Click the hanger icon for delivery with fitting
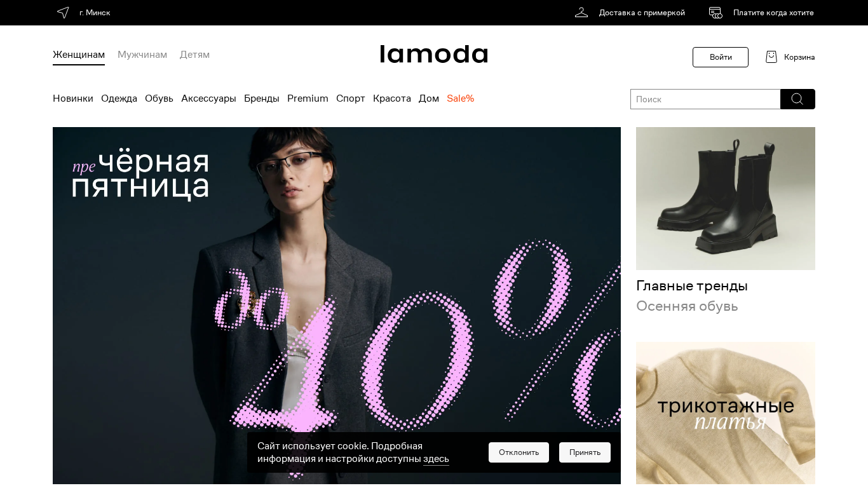This screenshot has height=488, width=868. click(x=581, y=13)
